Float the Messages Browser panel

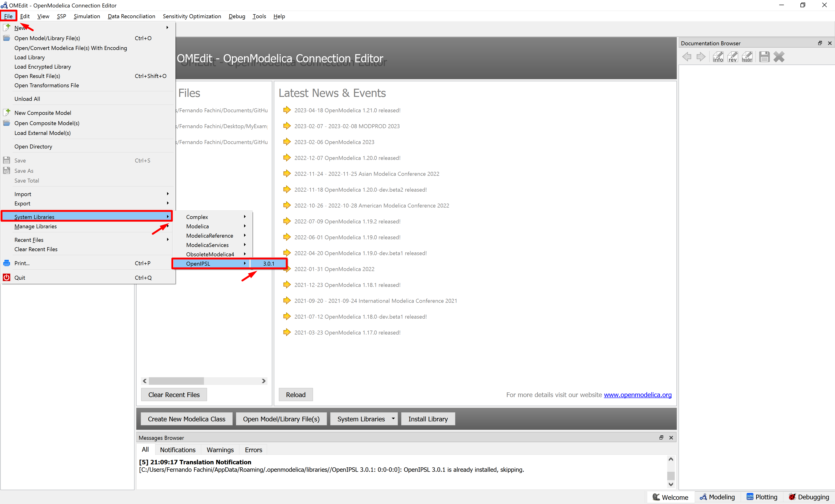click(661, 437)
